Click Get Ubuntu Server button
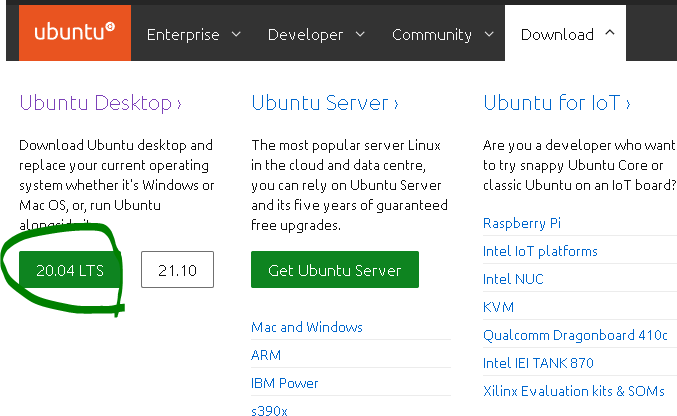The image size is (677, 416). (x=335, y=270)
